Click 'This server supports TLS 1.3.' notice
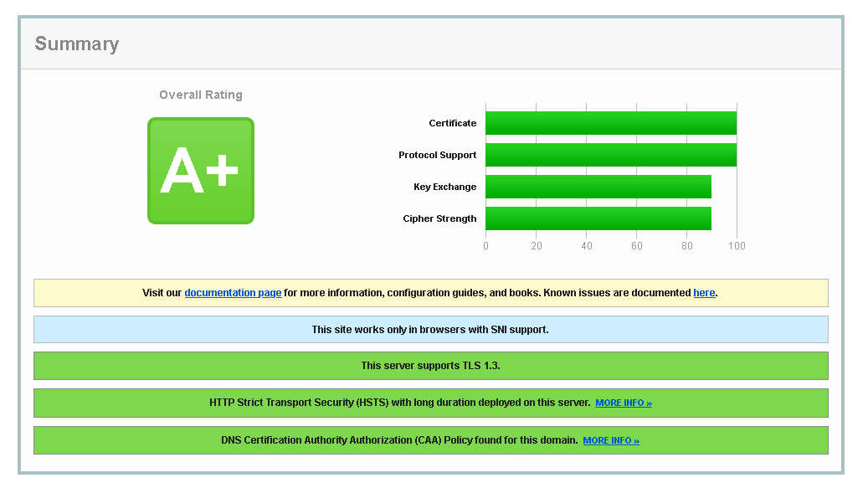 click(431, 366)
